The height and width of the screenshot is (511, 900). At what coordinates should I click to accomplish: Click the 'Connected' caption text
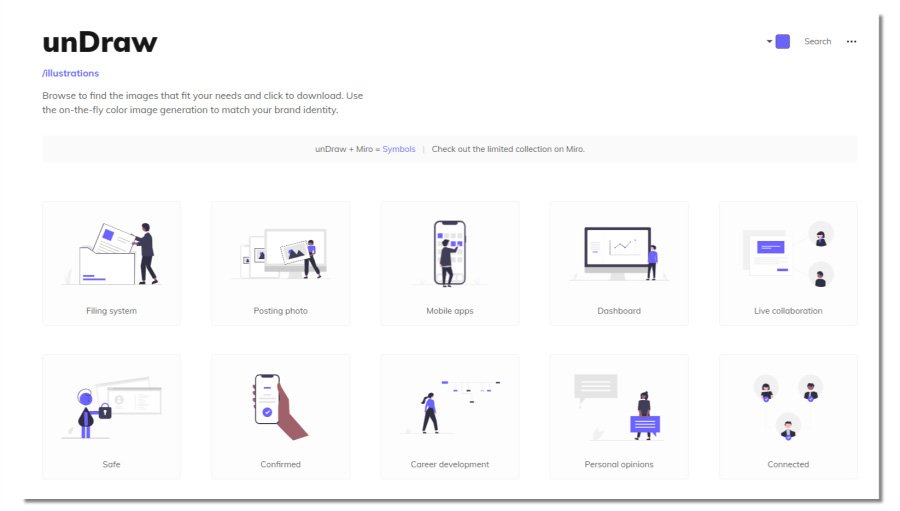(x=788, y=464)
